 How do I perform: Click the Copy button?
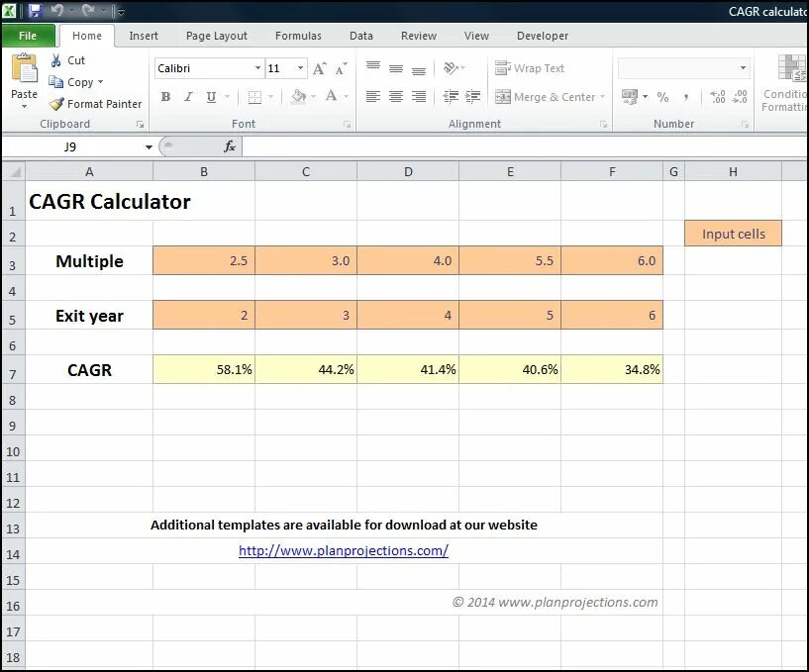coord(71,82)
